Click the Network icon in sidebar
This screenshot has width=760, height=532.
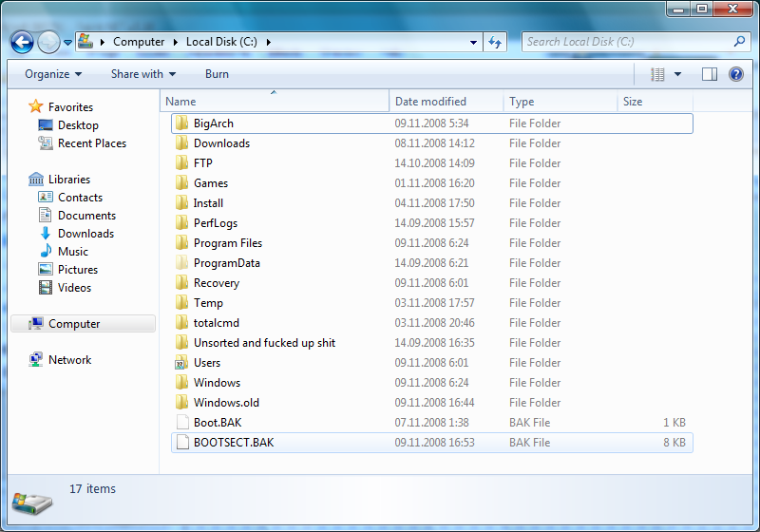tap(35, 359)
